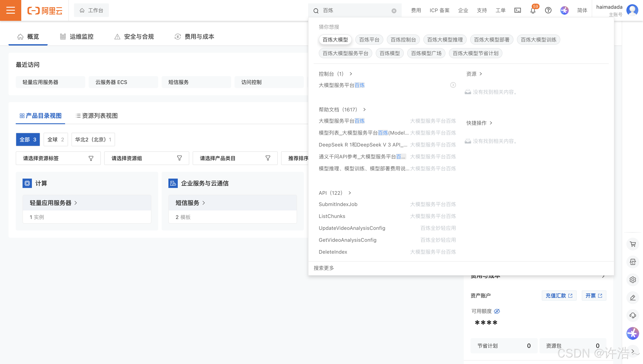The image size is (643, 364).
Task: Switch to the 运维监控 tab
Action: coord(77,37)
